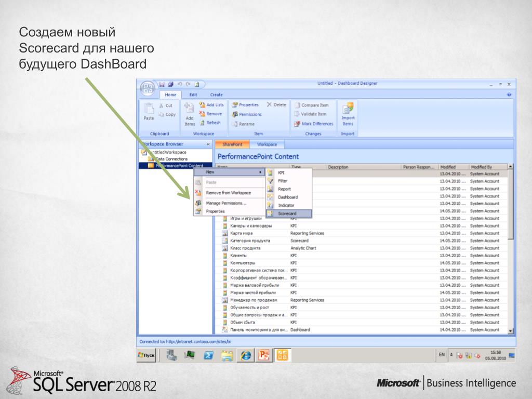Click Add Lists in Workspace group
This screenshot has height=399, width=532.
click(x=211, y=105)
